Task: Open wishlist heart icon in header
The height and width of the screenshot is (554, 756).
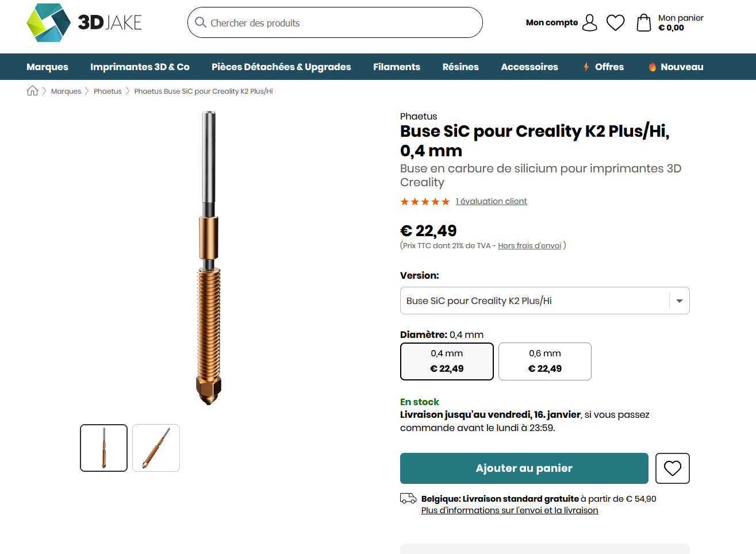Action: point(616,22)
